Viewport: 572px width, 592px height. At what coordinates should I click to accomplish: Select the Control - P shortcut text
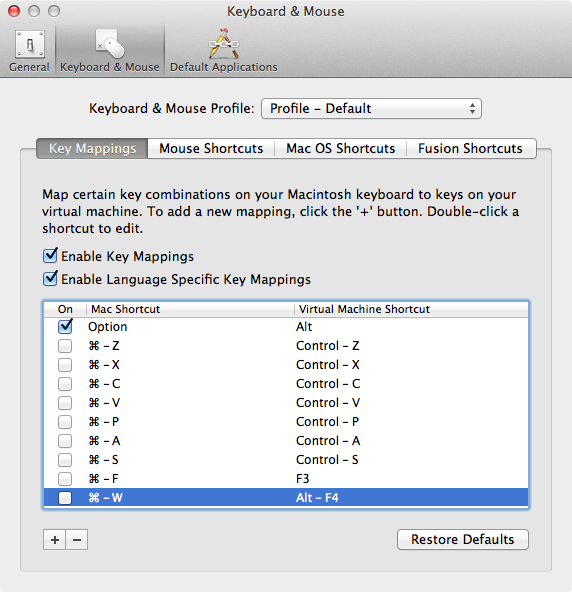(327, 422)
